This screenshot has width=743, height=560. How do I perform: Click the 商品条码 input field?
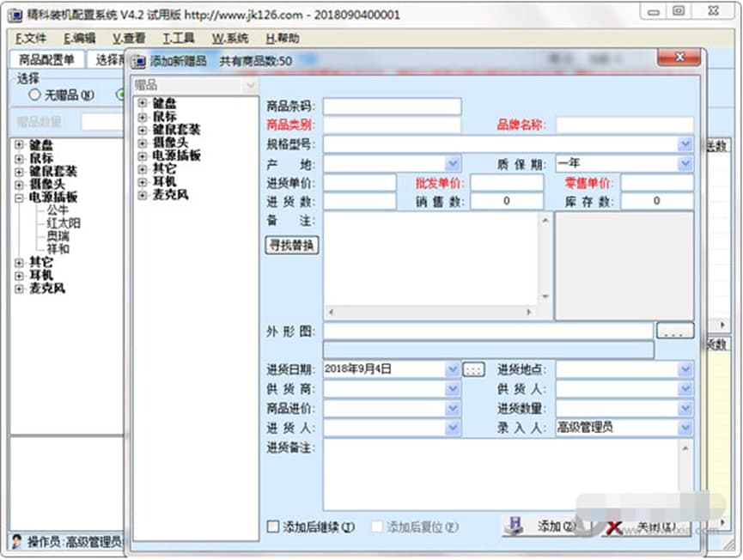(392, 107)
